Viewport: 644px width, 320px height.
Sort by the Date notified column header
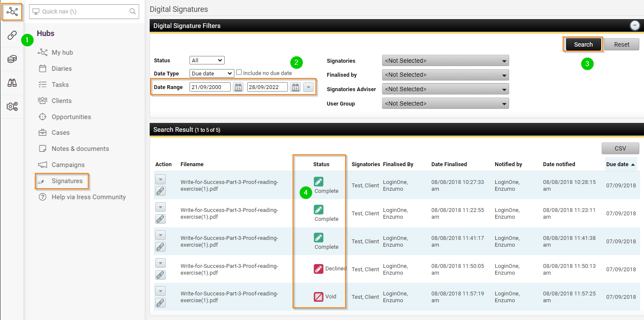coord(559,164)
